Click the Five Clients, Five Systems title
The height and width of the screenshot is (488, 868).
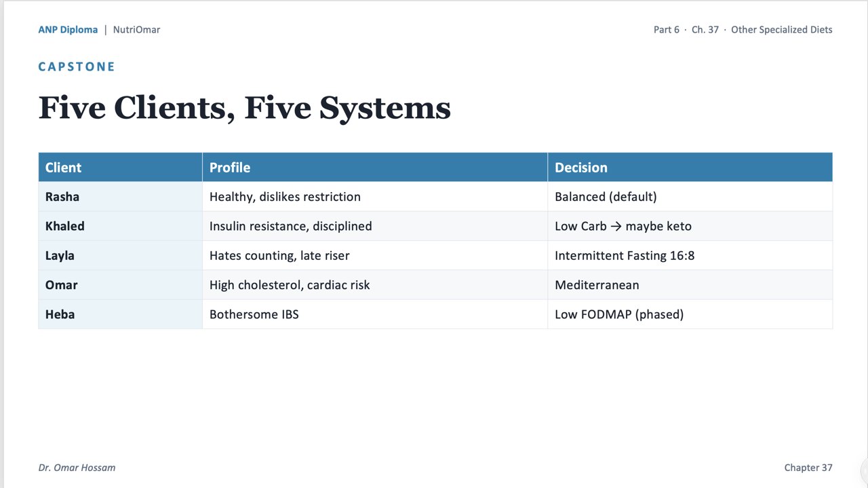(244, 108)
